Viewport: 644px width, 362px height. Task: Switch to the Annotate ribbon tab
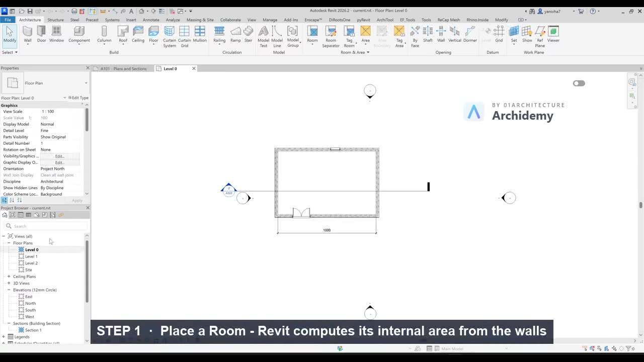[151, 20]
